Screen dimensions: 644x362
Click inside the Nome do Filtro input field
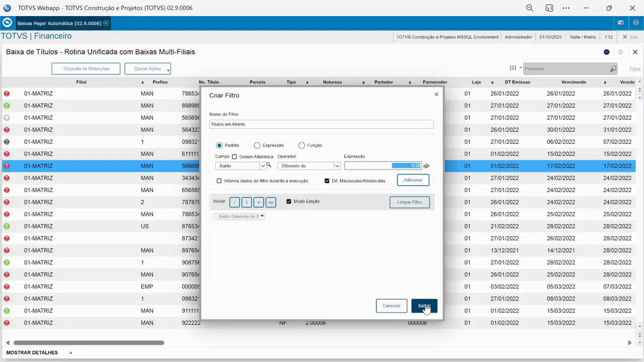pyautogui.click(x=321, y=124)
